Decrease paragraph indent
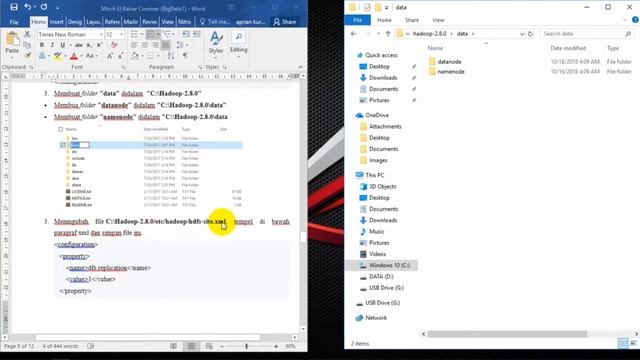This screenshot has width=640, height=360. [x=186, y=34]
